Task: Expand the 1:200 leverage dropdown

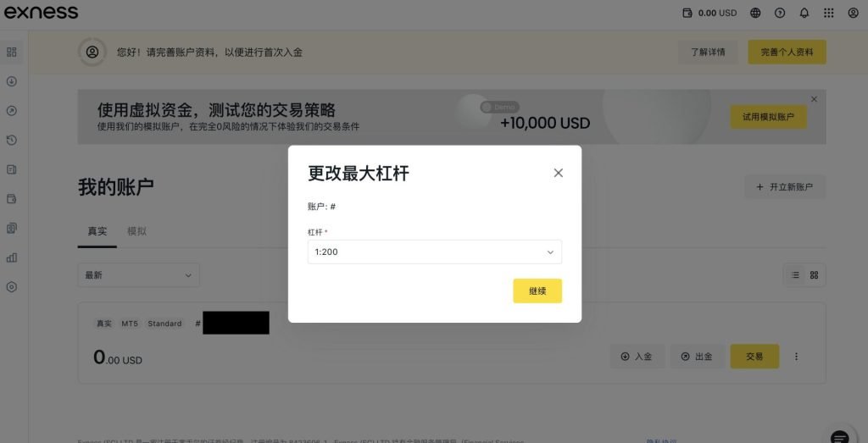Action: [435, 252]
